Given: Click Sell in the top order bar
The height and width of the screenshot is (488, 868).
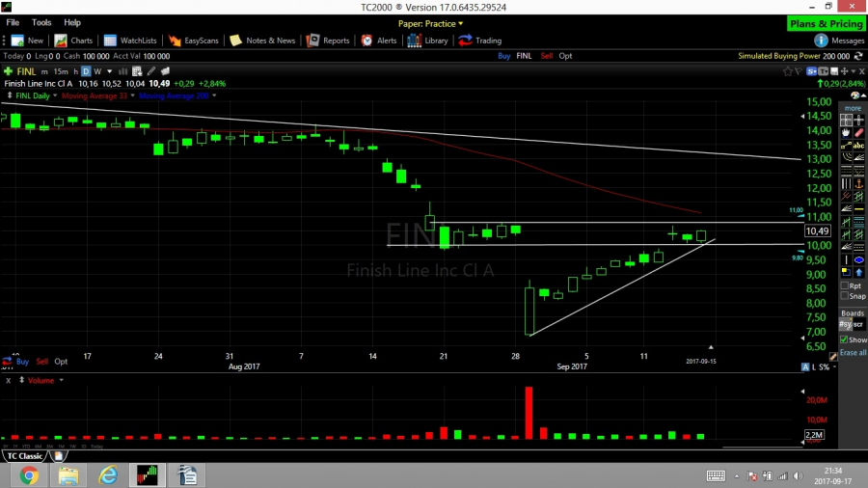Looking at the screenshot, I should coord(547,56).
